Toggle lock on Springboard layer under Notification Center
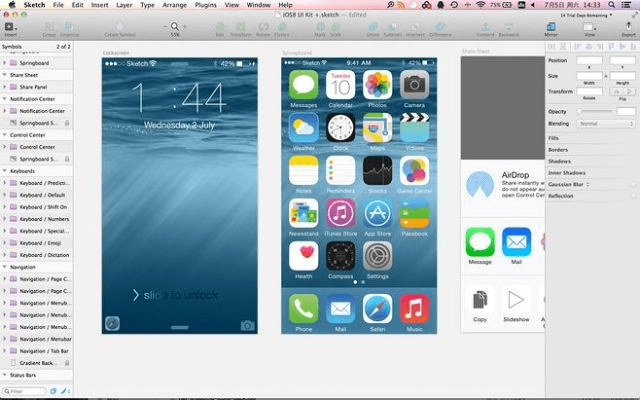Image resolution: width=640 pixels, height=400 pixels. [67, 123]
